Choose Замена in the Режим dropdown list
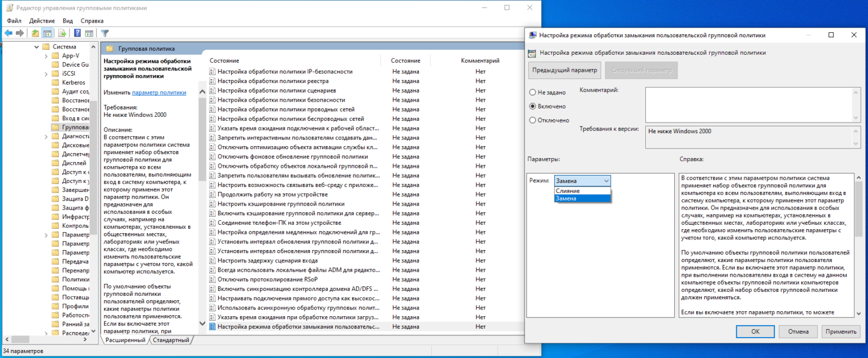Viewport: 868px width, 358px height. point(583,199)
